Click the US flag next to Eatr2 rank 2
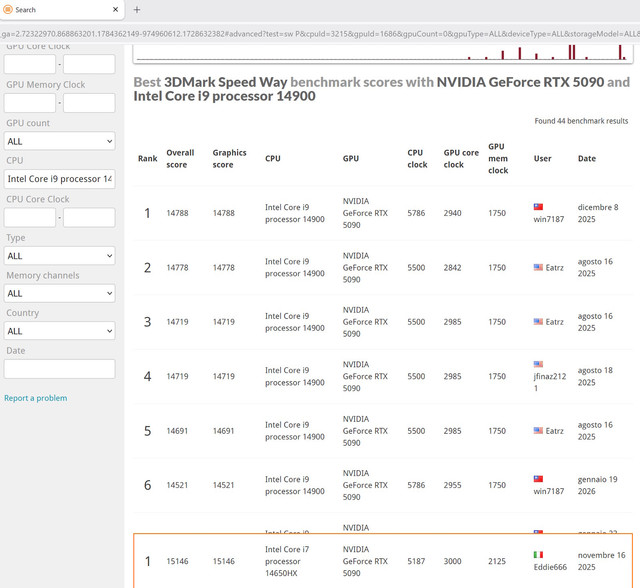The image size is (640, 588). (538, 267)
